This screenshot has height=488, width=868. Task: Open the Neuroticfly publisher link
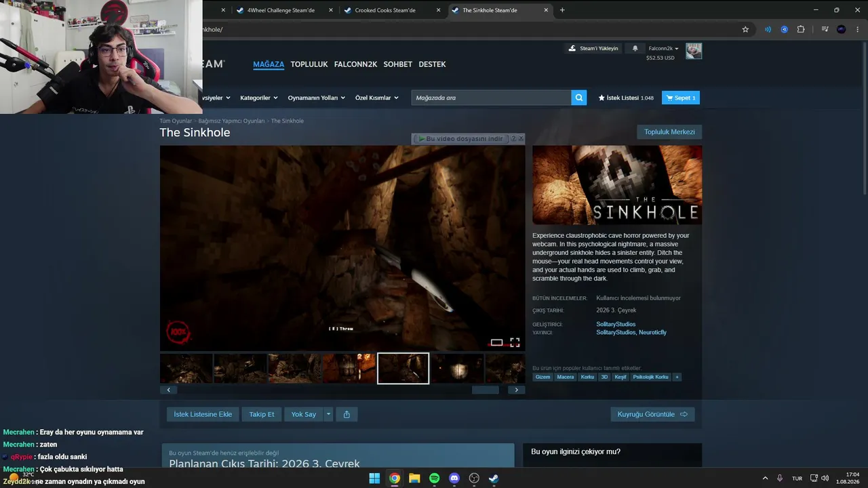[x=653, y=333]
